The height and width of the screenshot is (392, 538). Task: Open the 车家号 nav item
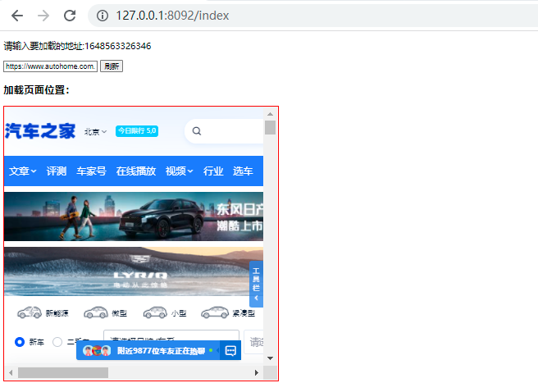pos(91,171)
